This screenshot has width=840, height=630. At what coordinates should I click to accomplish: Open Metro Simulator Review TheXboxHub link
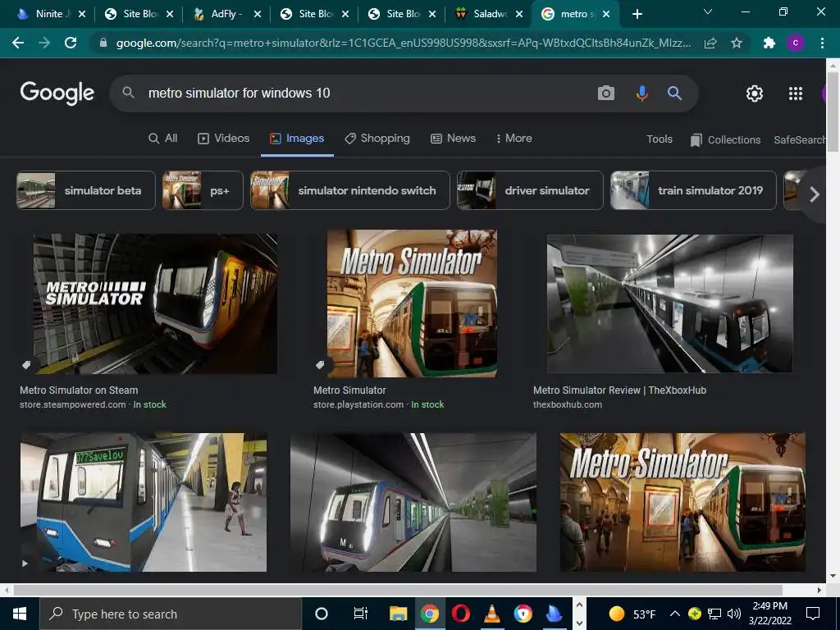coord(619,390)
